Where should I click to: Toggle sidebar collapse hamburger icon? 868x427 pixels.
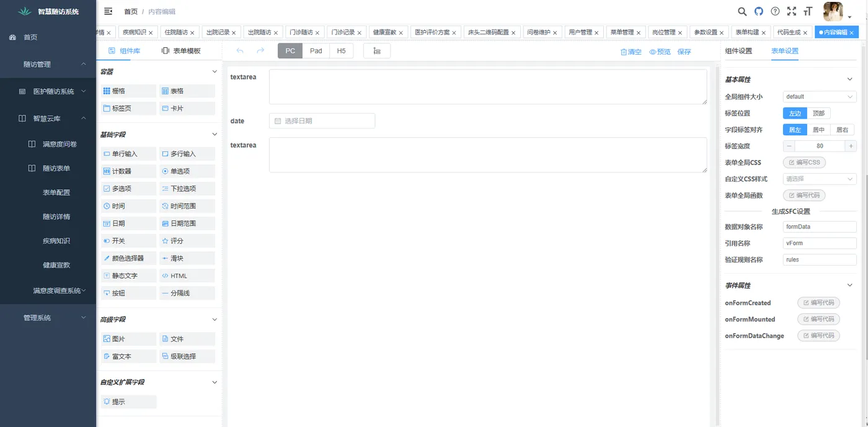tap(108, 11)
